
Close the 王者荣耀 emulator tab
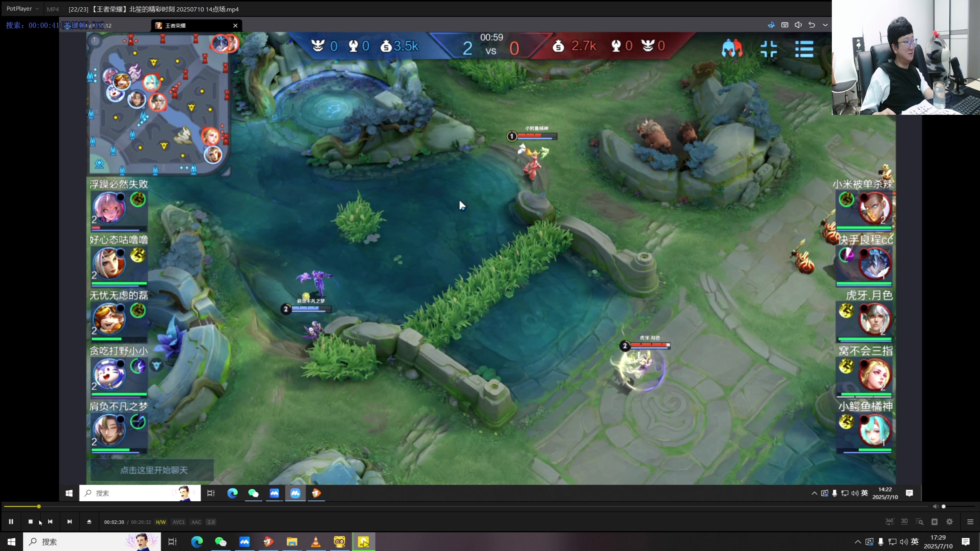(235, 25)
